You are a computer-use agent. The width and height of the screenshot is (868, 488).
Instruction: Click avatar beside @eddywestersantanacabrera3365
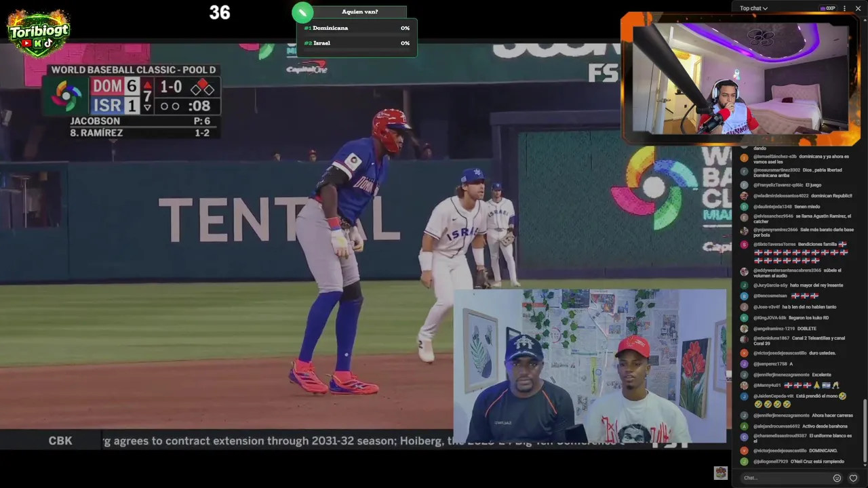(744, 271)
